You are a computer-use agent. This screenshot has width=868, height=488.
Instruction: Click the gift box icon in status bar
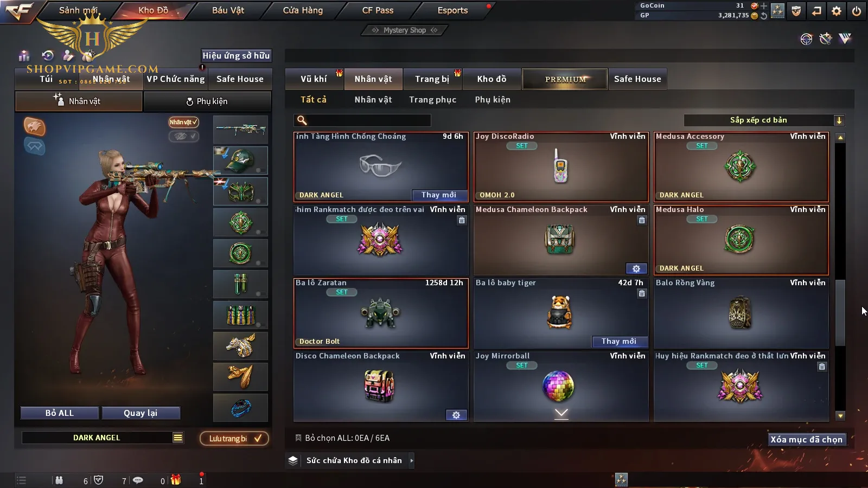176,480
